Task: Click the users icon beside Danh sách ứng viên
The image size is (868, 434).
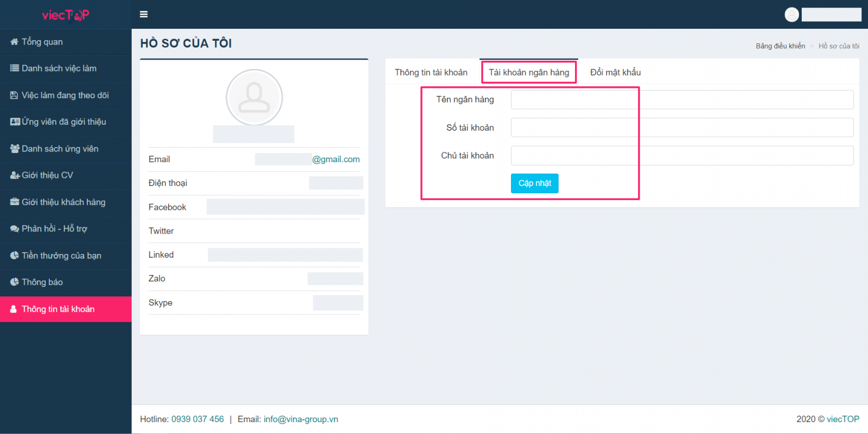Action: coord(15,149)
